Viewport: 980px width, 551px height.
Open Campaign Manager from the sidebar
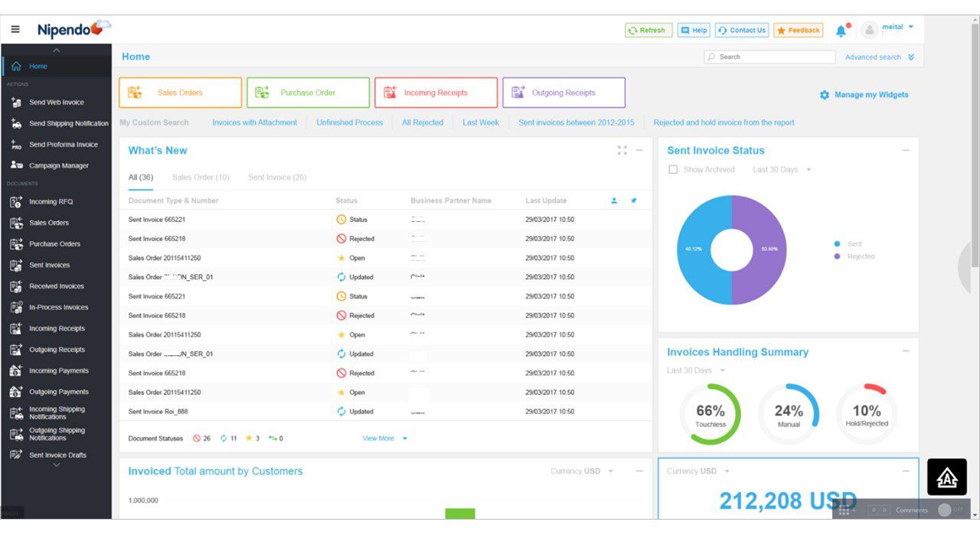click(59, 165)
